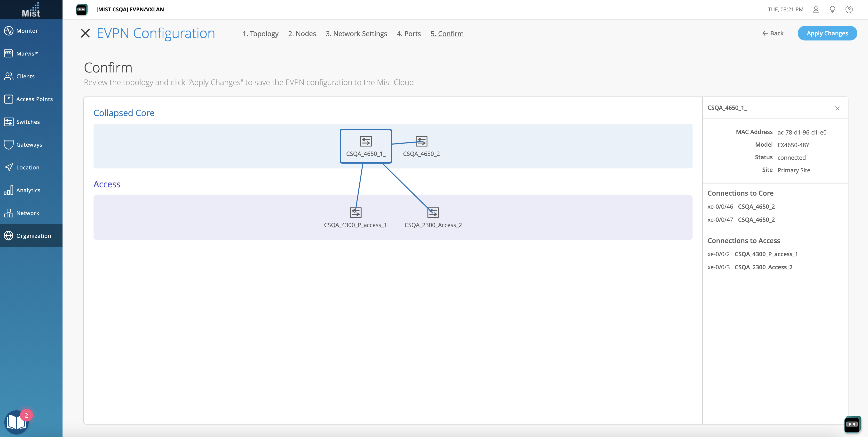Click the CSQA_4300_P_access_1 switch icon
Image resolution: width=868 pixels, height=437 pixels.
tap(355, 212)
